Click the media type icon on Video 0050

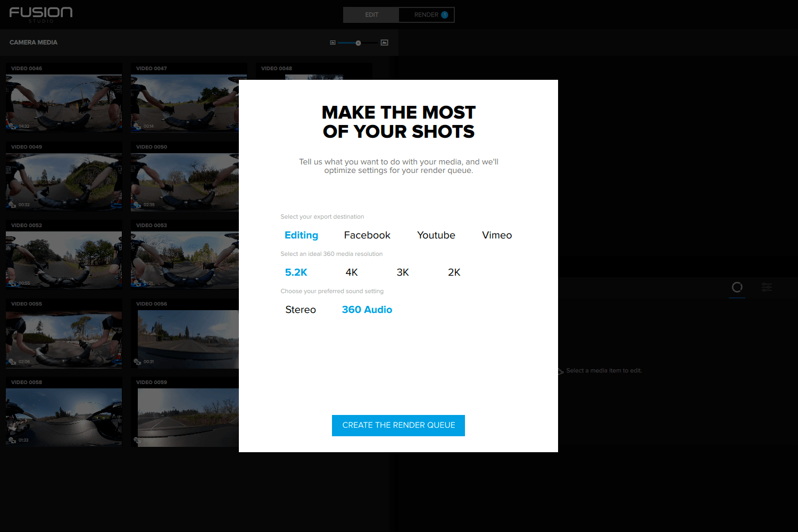137,204
